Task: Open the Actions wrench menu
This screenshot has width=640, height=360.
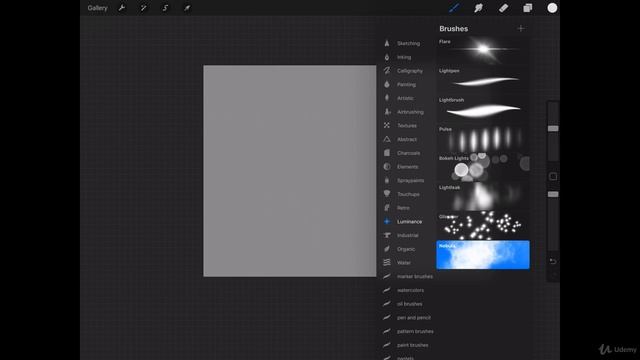Action: point(122,8)
